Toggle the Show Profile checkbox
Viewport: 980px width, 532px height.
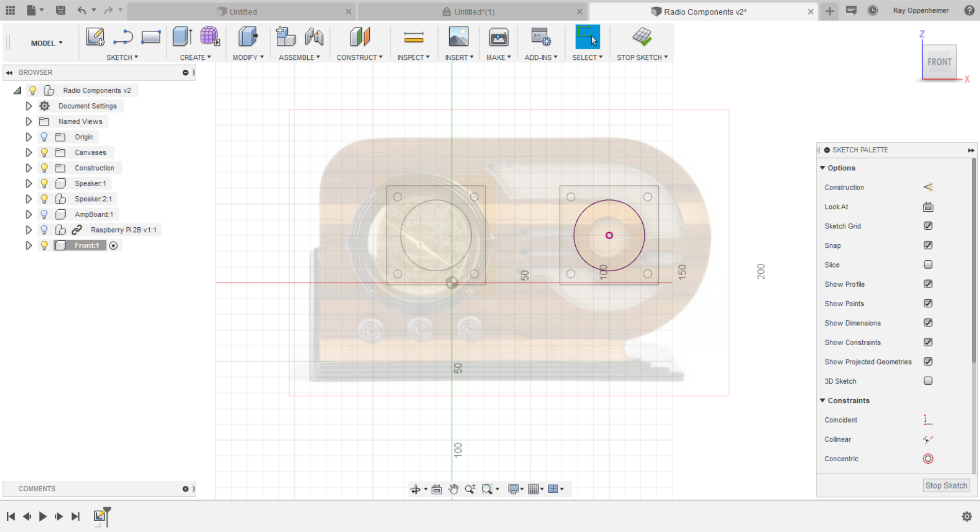click(x=928, y=284)
